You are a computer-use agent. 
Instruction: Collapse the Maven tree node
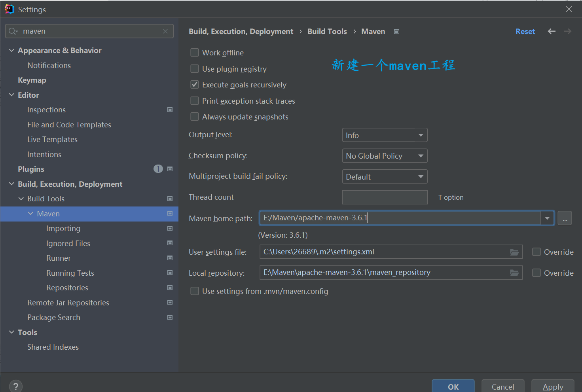coord(30,214)
